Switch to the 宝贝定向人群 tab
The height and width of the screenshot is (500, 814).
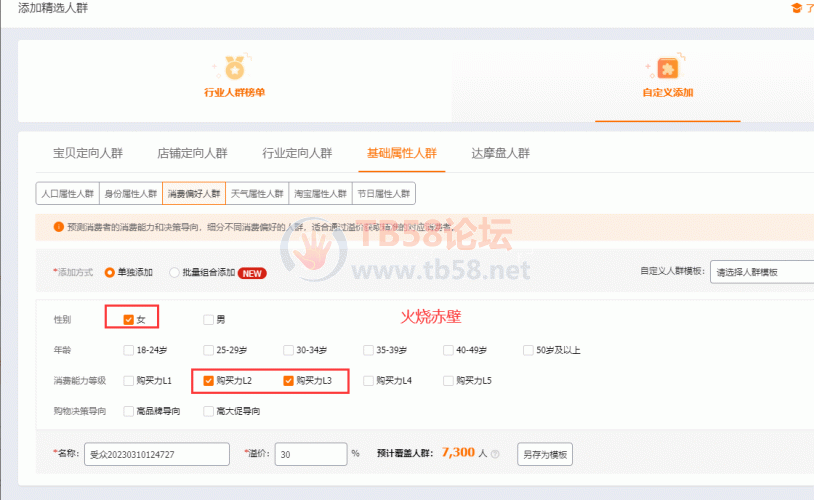tap(88, 153)
